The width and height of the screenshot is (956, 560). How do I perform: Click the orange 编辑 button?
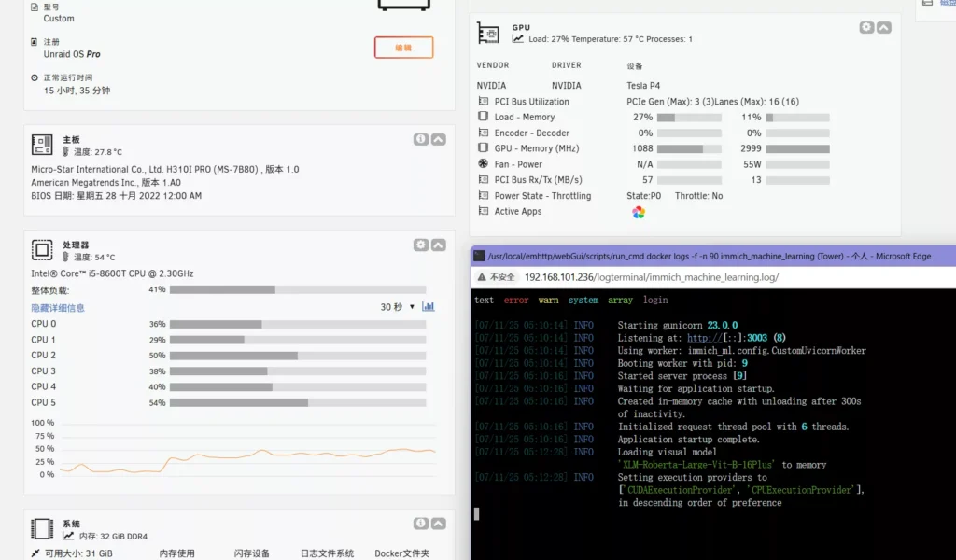pos(403,48)
